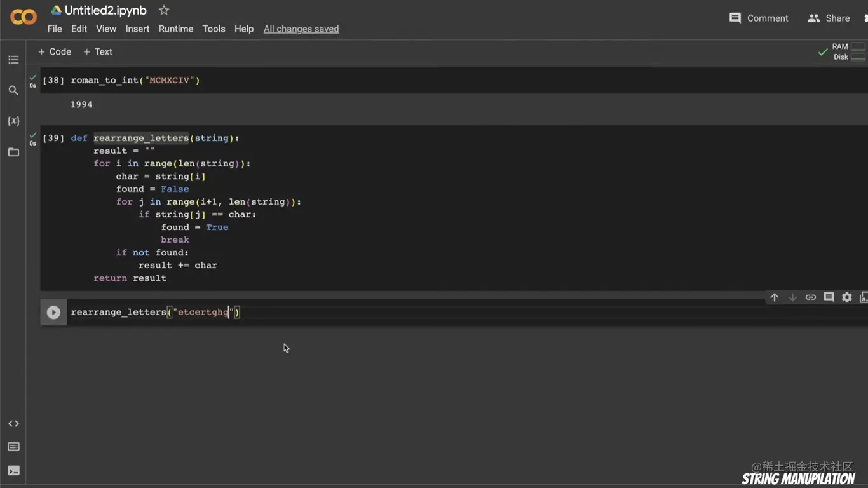Screen dimensions: 868x488
Task: Click the Share button
Action: tap(829, 18)
